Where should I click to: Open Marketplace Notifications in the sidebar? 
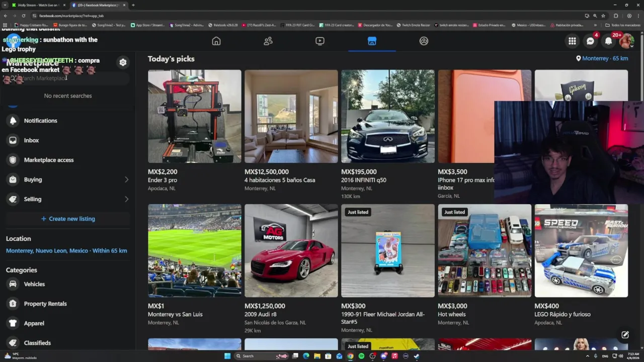click(x=68, y=121)
